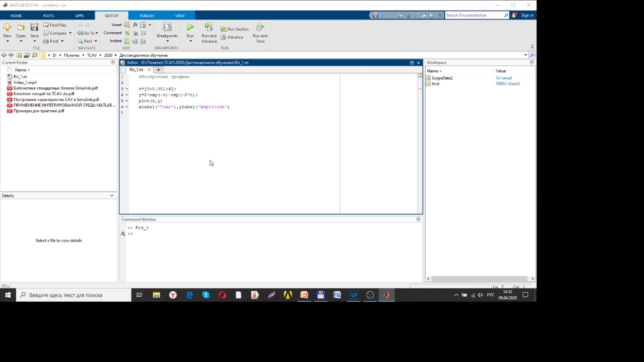The image size is (644, 362).
Task: Select the tout workspace variable
Action: point(435,83)
